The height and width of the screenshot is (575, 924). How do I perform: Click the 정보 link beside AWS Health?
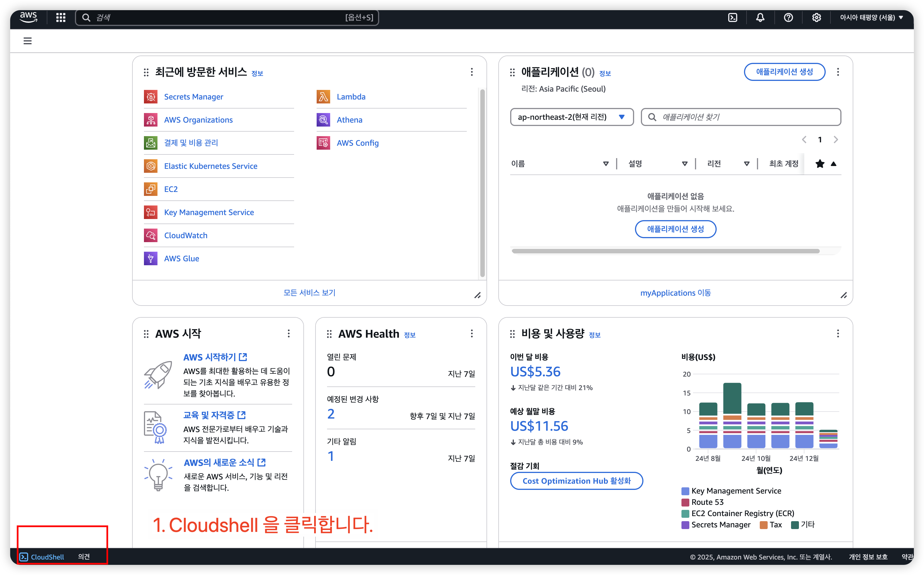[x=409, y=335]
